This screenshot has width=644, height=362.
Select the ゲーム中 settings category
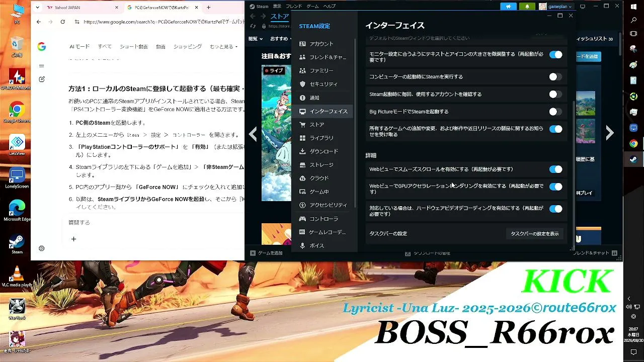(322, 192)
